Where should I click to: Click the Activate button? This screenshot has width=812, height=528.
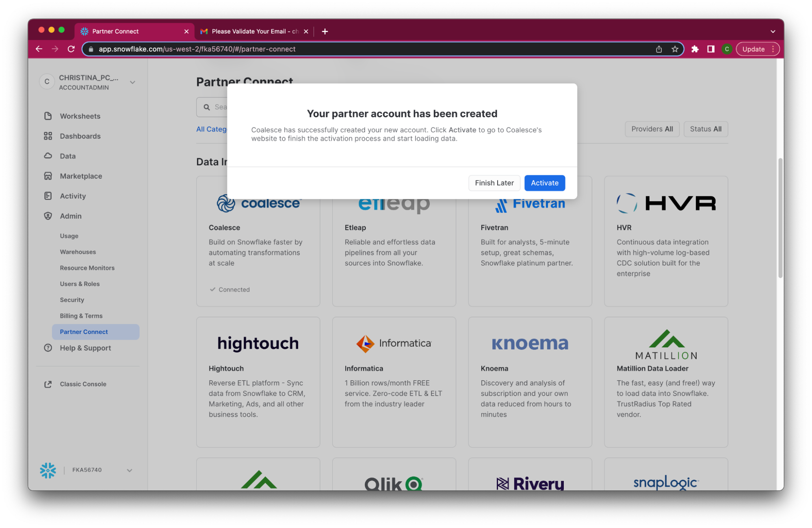point(544,183)
